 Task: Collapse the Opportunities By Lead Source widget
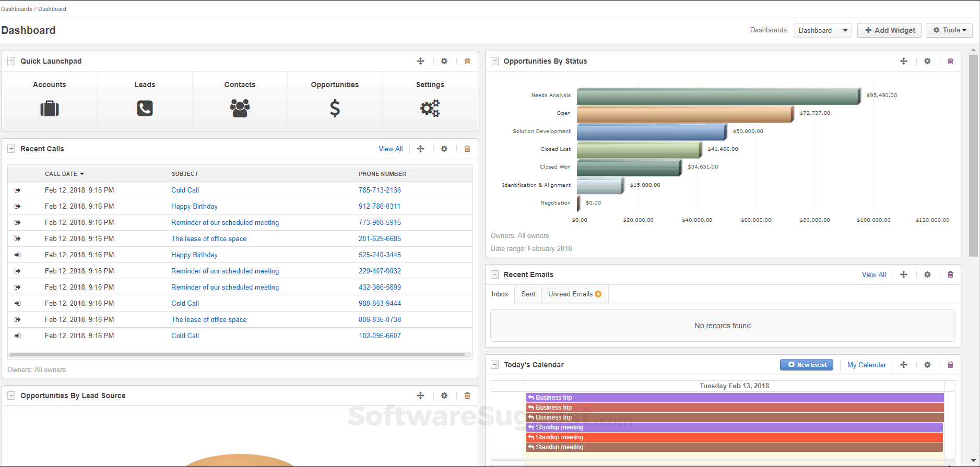pyautogui.click(x=11, y=396)
